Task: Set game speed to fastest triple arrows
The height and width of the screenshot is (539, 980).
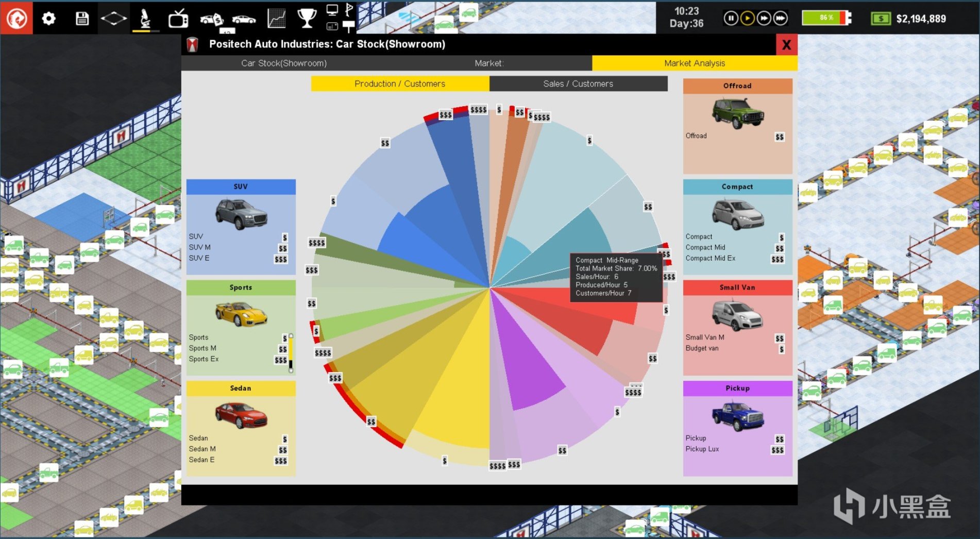Action: coord(781,19)
